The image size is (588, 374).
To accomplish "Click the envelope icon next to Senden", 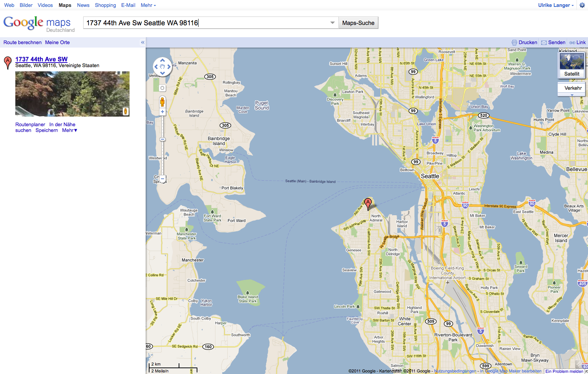I will (544, 43).
